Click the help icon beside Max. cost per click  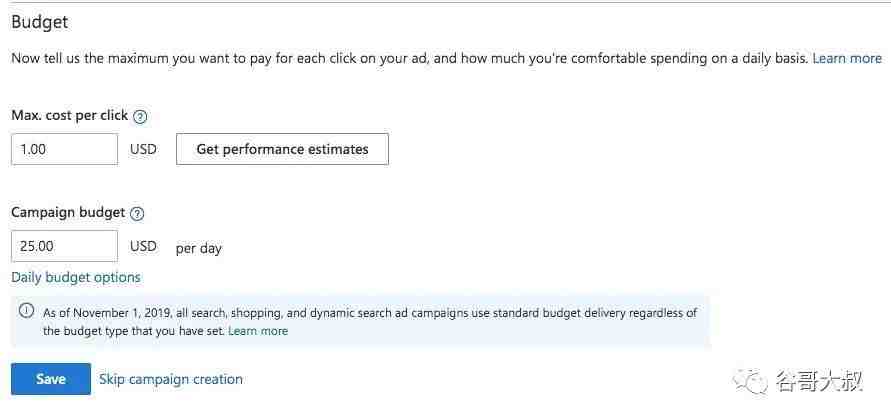(140, 117)
